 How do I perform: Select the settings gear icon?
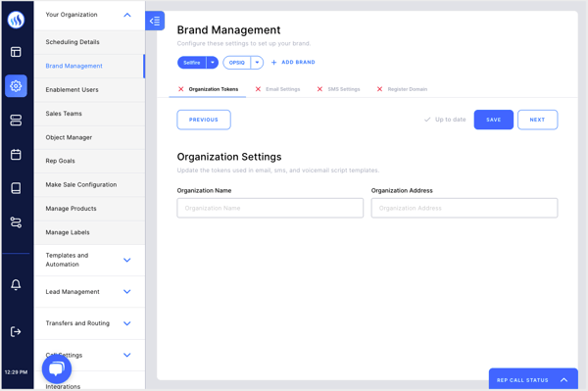point(16,86)
